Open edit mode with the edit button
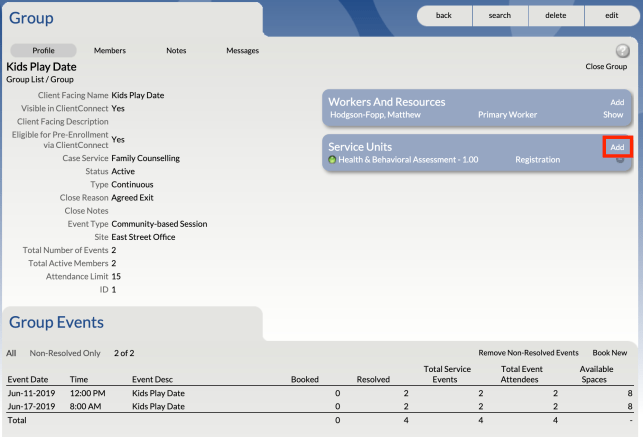 pos(611,16)
